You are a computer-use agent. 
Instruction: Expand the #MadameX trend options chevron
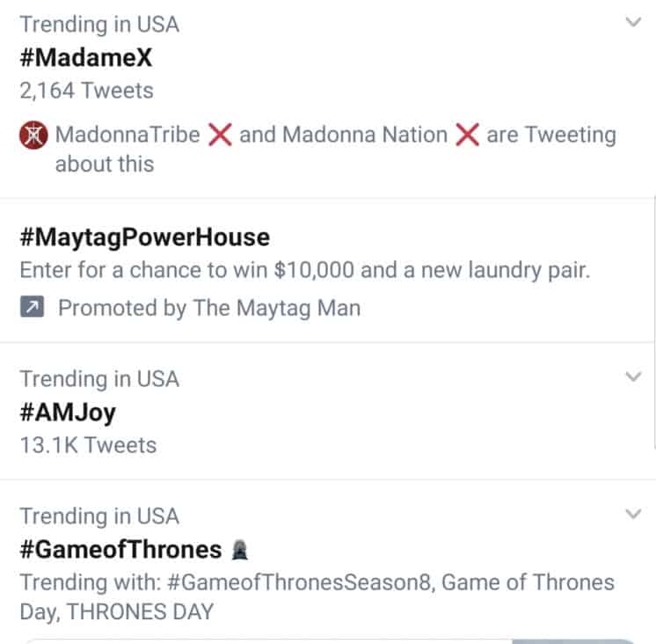[632, 24]
